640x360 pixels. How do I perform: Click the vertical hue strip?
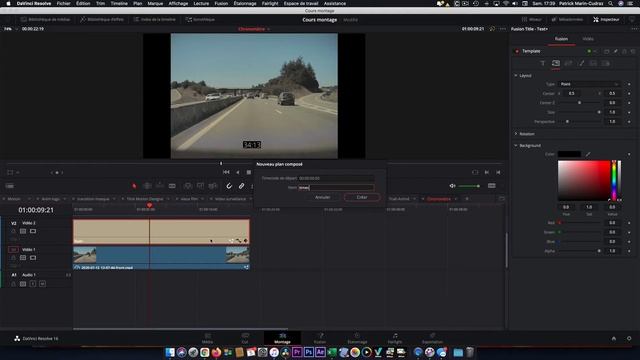point(613,180)
